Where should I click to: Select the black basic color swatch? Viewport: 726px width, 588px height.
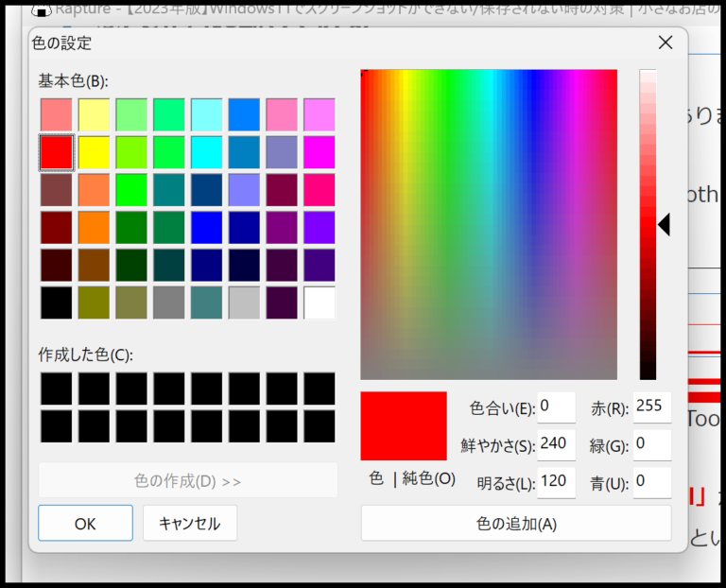pos(57,303)
